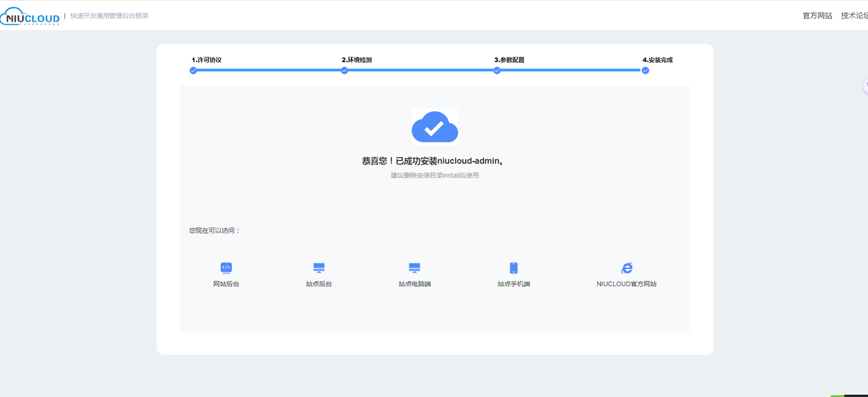Click the 恭喜您！已成功安装niucloud-admin。 heading
Viewport: 868px width, 397px height.
(x=434, y=161)
